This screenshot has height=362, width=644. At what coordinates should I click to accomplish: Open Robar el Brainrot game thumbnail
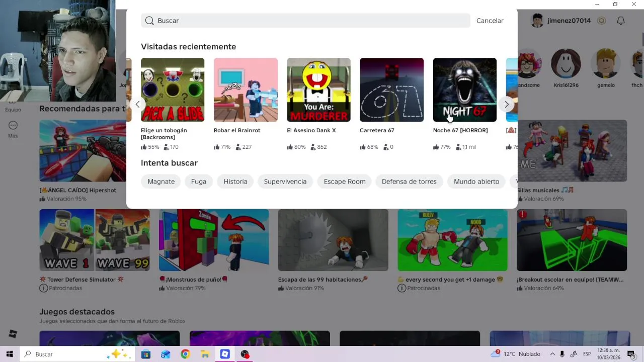click(x=246, y=89)
